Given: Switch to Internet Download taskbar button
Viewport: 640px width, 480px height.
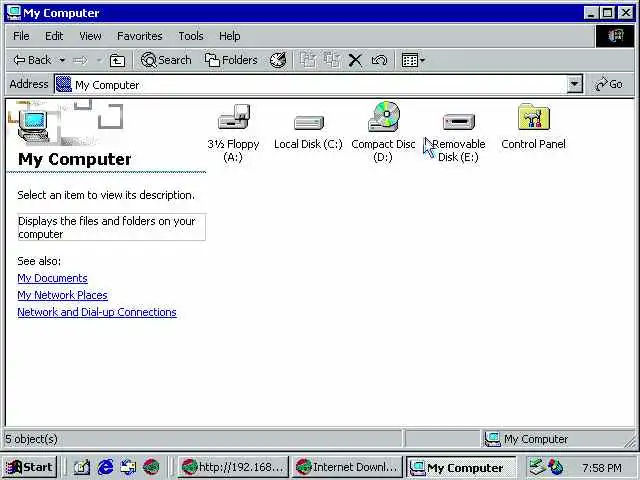Looking at the screenshot, I should 347,467.
